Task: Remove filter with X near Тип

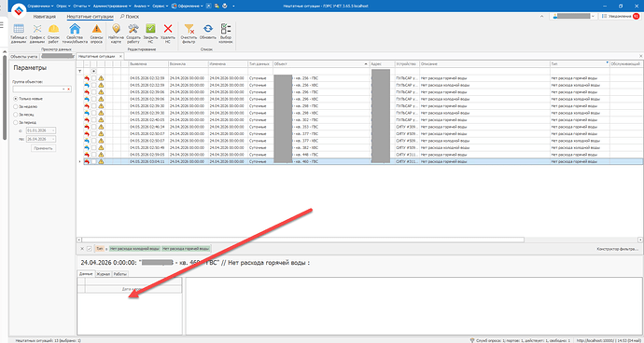Action: [82, 249]
